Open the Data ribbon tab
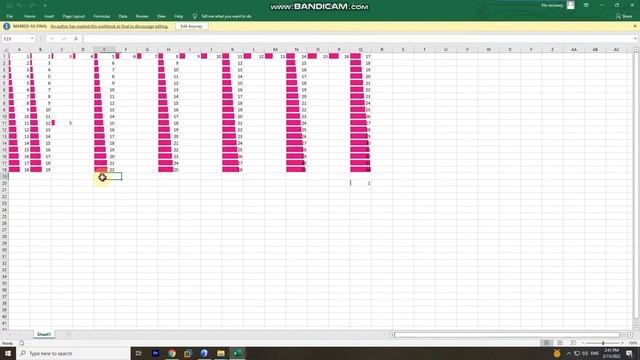Screen dimensions: 640x360 [123, 16]
